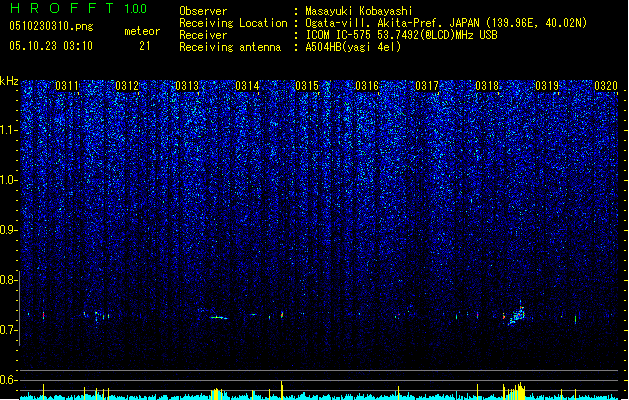Image resolution: width=629 pixels, height=400 pixels.
Task: Click the version number 1.0.0
Action: point(135,8)
